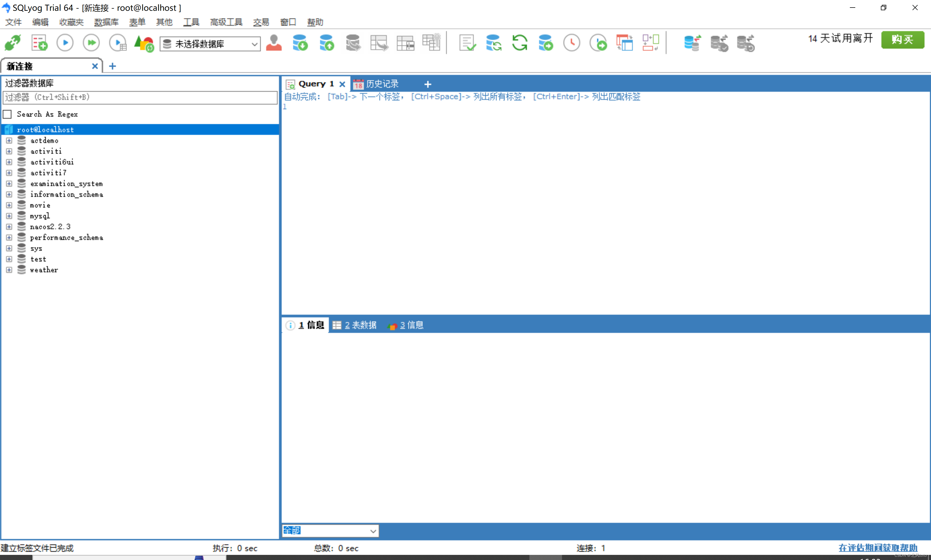Select the sys database

click(x=36, y=248)
